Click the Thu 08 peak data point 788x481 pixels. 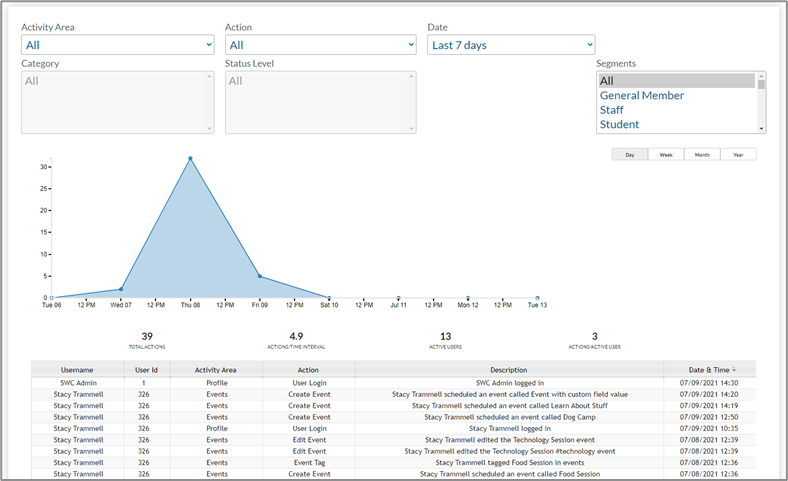coord(190,158)
